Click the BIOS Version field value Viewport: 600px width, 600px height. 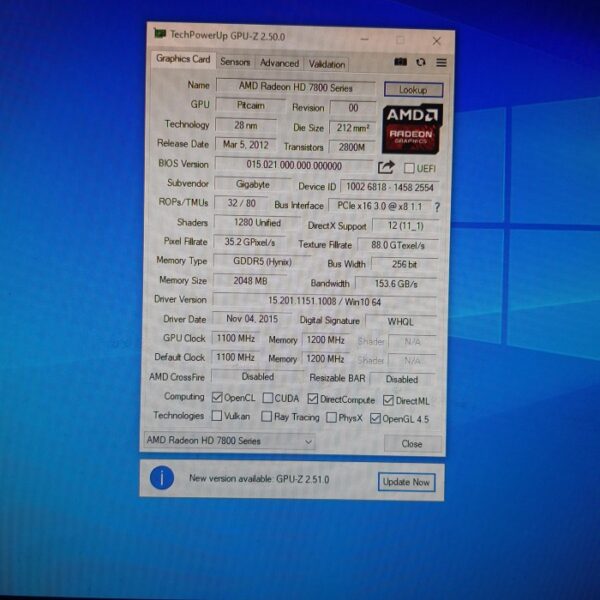click(x=294, y=165)
